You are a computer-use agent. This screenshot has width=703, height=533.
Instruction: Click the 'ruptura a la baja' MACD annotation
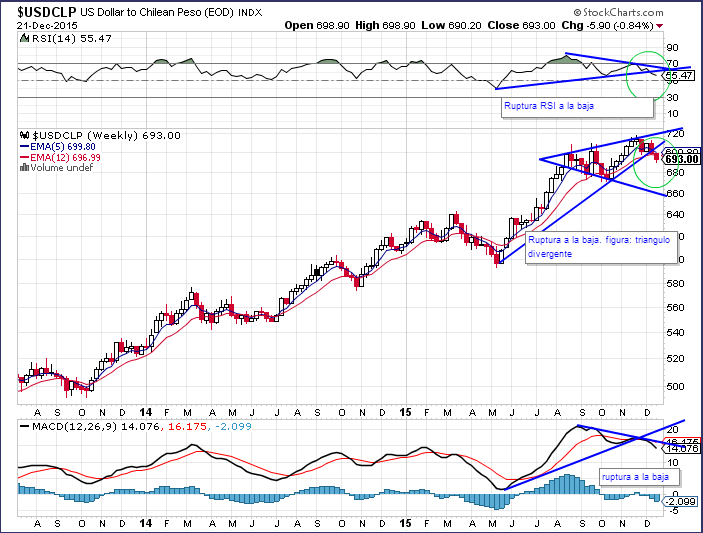640,477
